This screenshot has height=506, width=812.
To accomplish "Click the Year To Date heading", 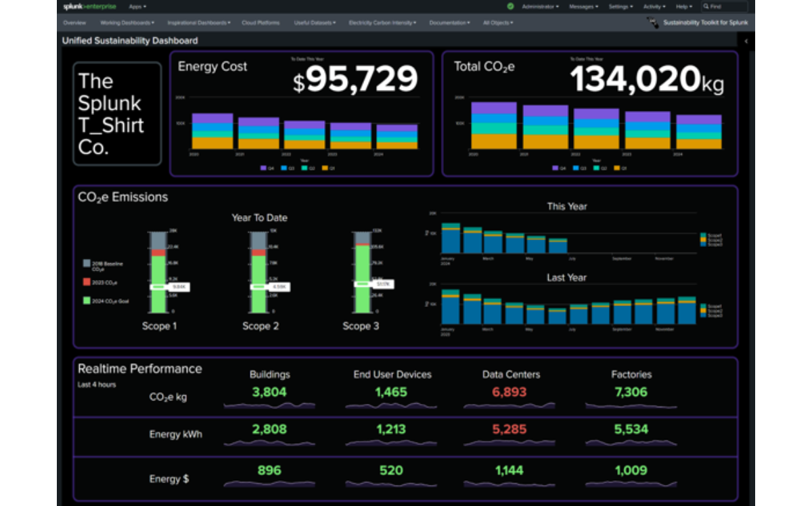I will [x=259, y=218].
